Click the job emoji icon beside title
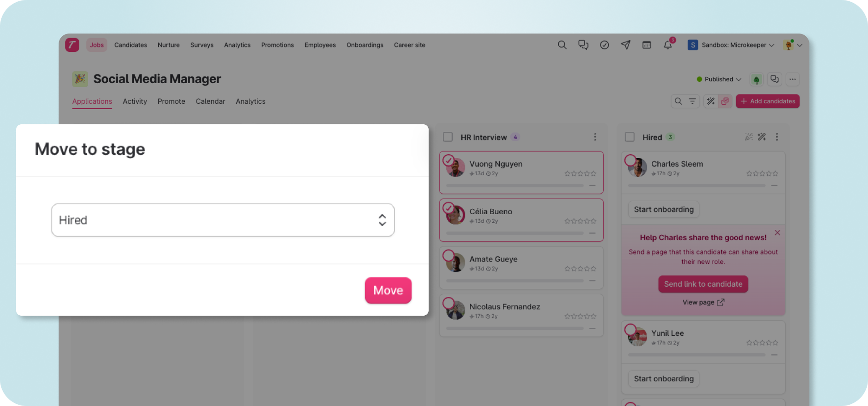 click(80, 79)
